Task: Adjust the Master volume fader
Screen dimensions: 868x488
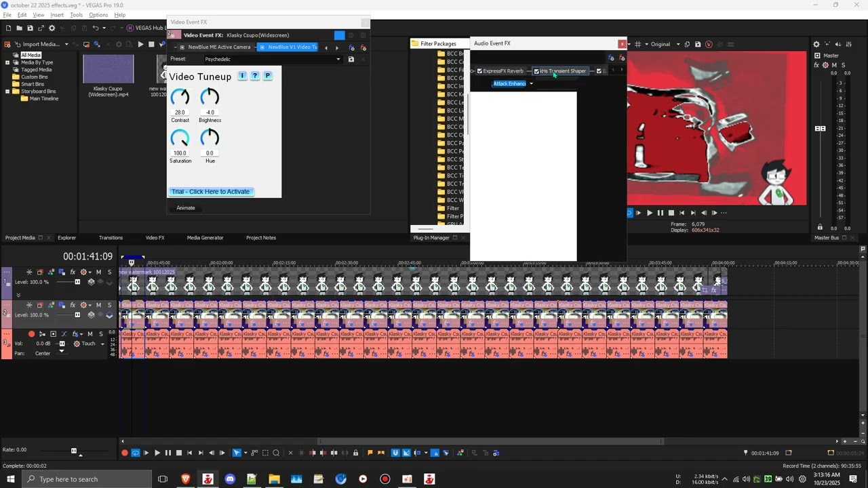Action: tap(821, 128)
